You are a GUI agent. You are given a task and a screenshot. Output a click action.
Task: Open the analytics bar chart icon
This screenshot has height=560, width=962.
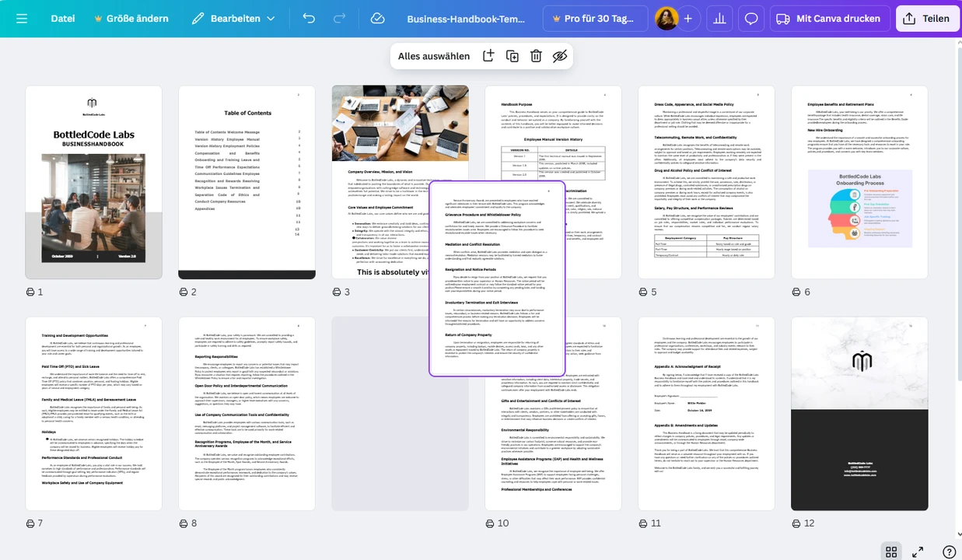720,19
